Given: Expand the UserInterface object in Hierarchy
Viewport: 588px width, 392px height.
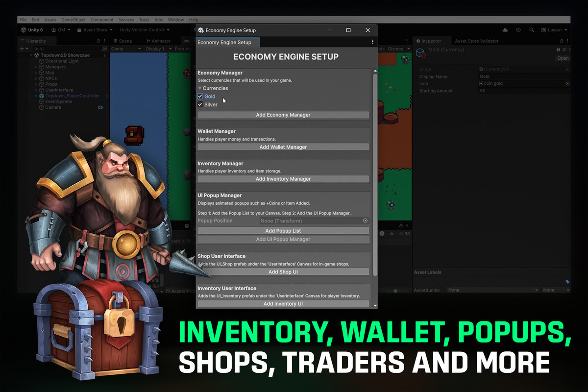Looking at the screenshot, I should pyautogui.click(x=36, y=90).
